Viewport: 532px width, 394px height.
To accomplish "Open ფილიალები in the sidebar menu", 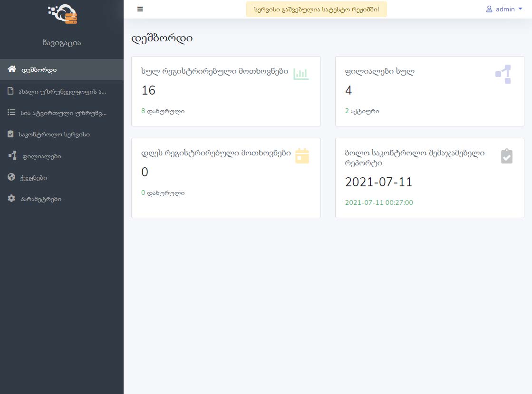I will point(40,156).
